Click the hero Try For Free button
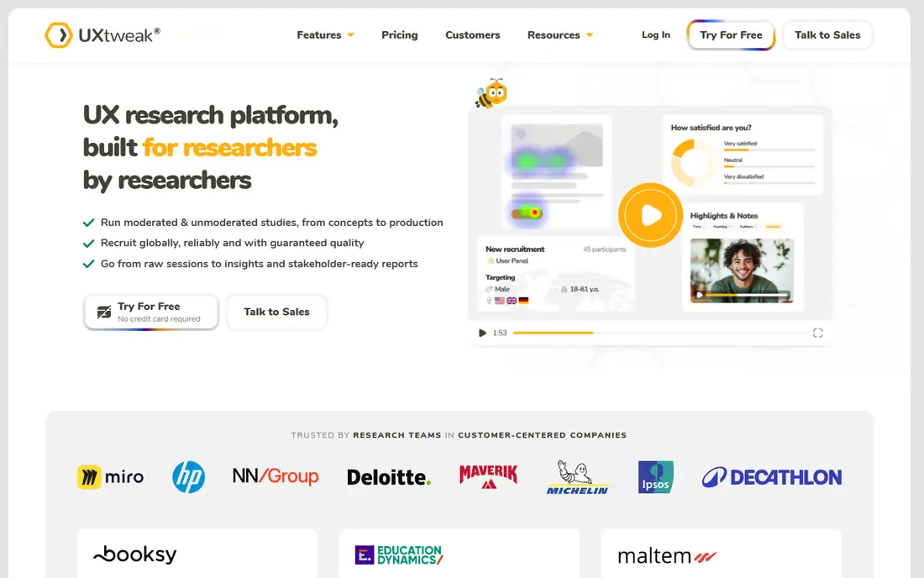 tap(151, 312)
